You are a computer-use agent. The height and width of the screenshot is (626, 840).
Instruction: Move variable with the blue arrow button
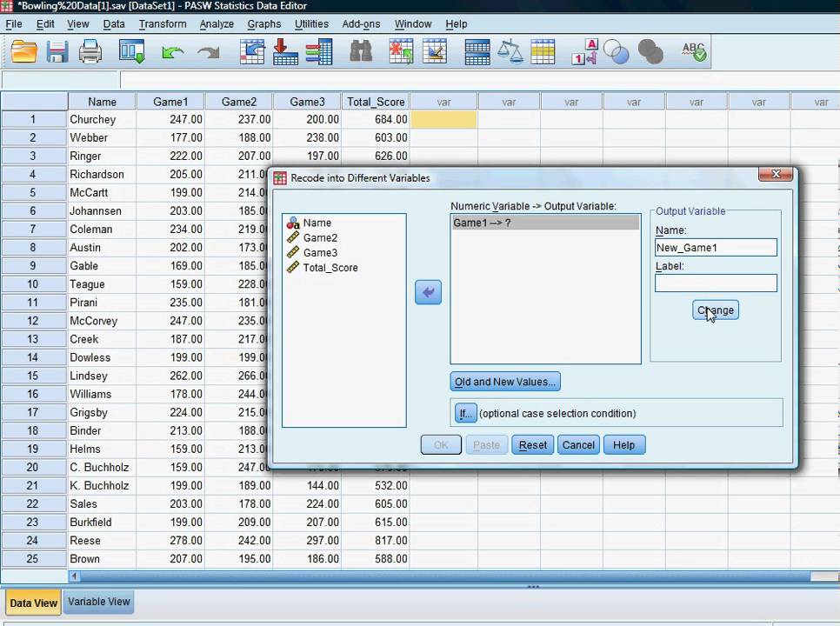[x=428, y=292]
